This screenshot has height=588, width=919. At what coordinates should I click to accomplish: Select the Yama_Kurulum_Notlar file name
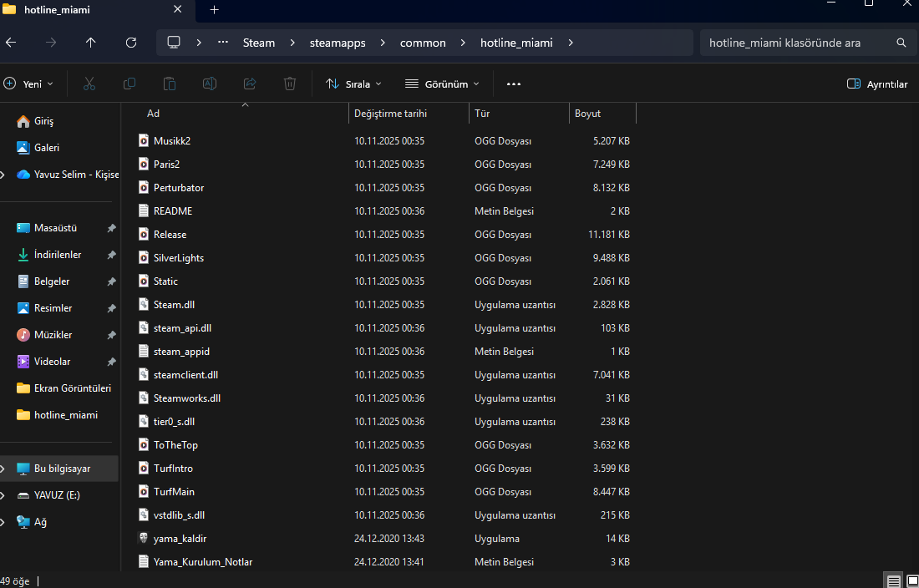203,562
